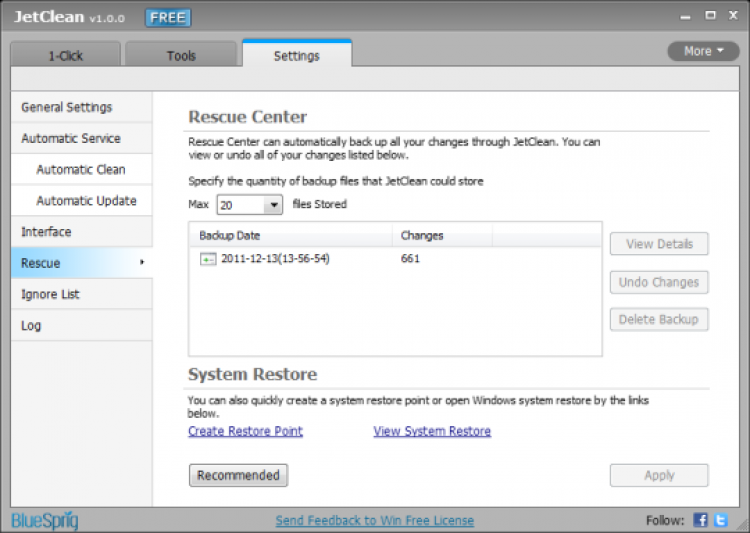Open Automatic Clean settings
This screenshot has width=750, height=533.
pos(81,169)
